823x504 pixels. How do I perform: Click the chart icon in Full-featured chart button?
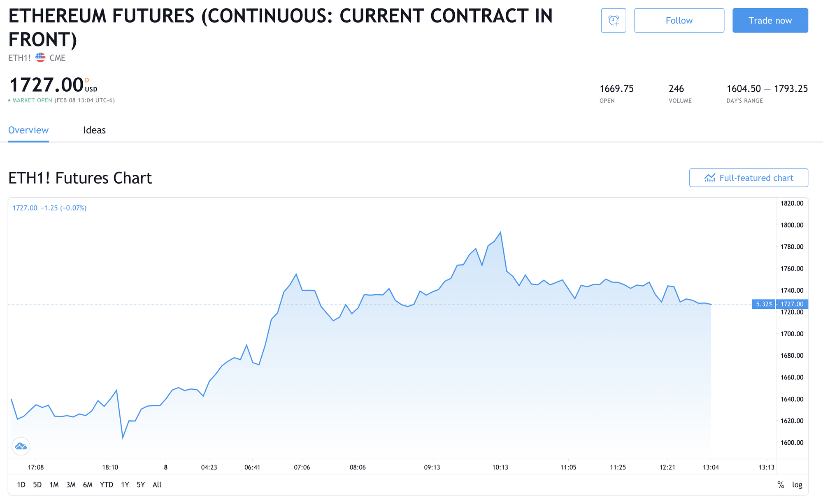709,178
